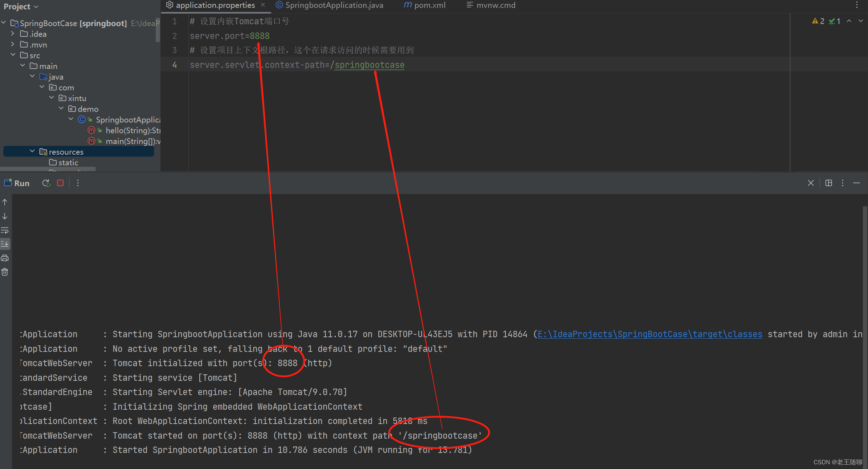Close the Run tab with X icon

[x=811, y=183]
